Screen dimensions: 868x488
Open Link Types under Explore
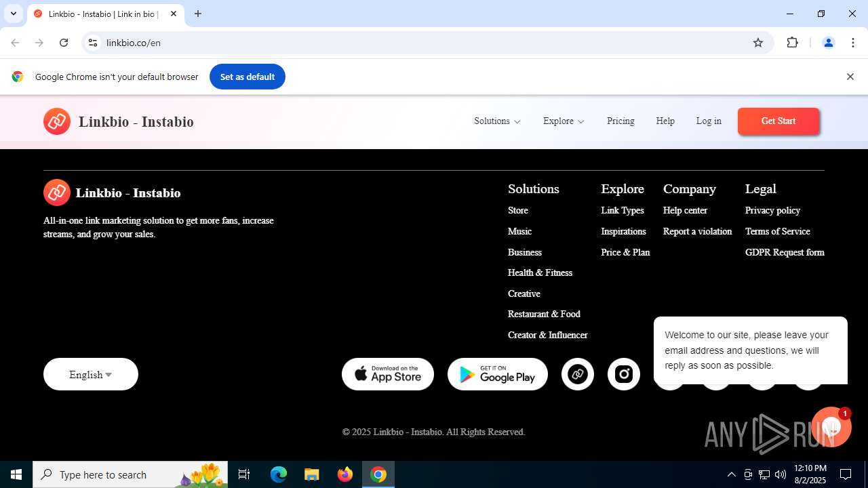pyautogui.click(x=623, y=211)
